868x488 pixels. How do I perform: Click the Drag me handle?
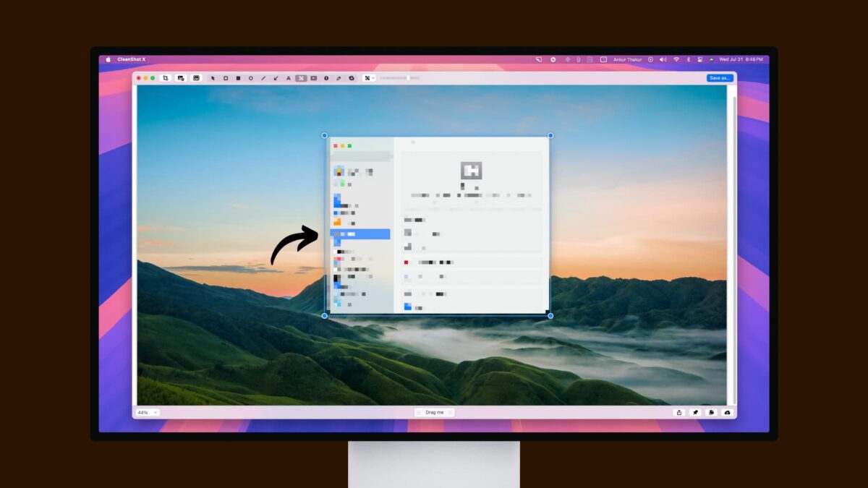click(434, 412)
